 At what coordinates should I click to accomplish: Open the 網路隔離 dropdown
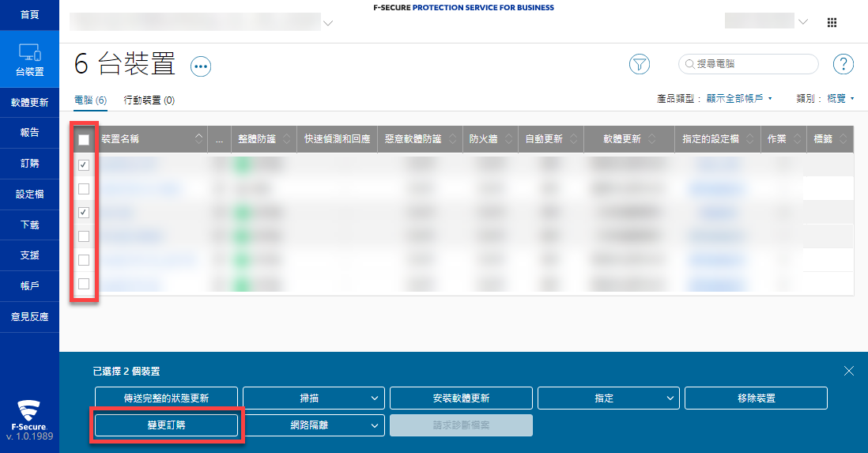tap(313, 425)
